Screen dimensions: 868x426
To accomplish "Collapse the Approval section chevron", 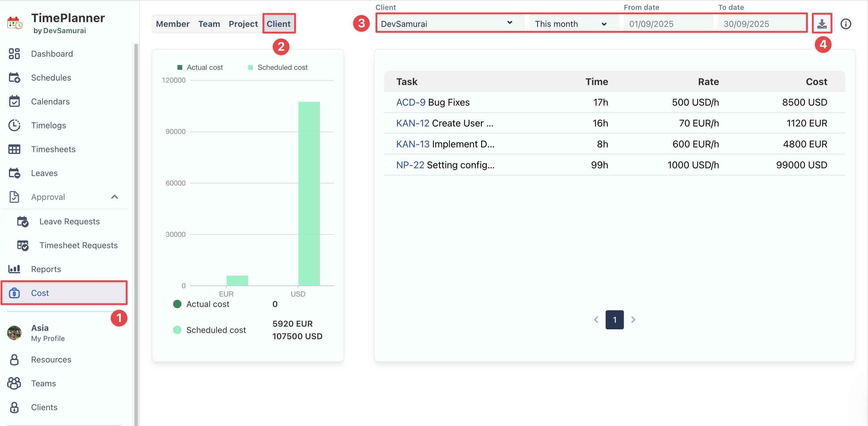I will tap(115, 197).
